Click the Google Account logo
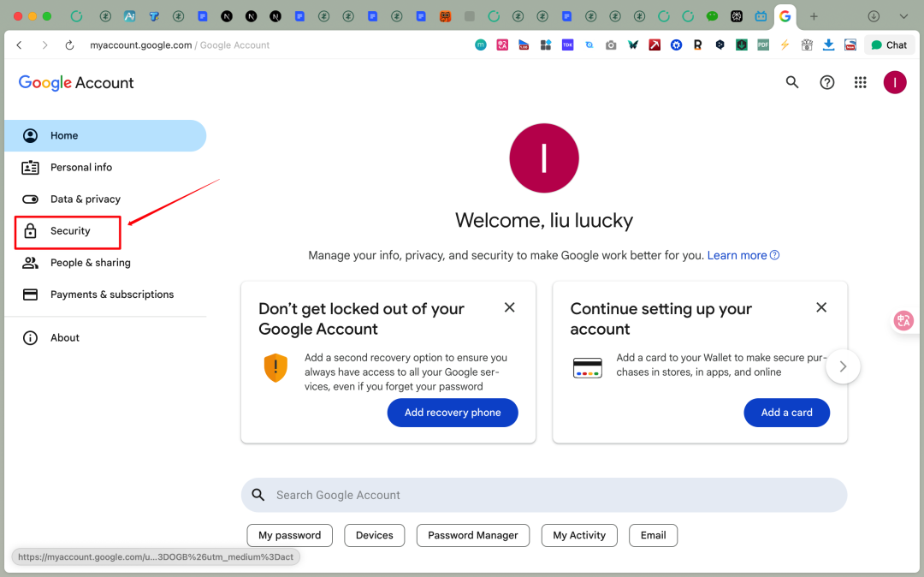The height and width of the screenshot is (577, 924). coord(76,82)
